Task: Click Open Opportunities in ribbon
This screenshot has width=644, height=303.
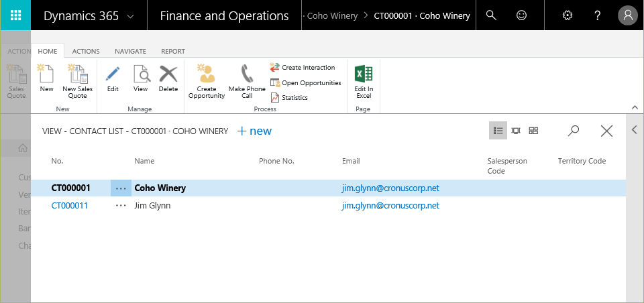Action: click(x=306, y=82)
